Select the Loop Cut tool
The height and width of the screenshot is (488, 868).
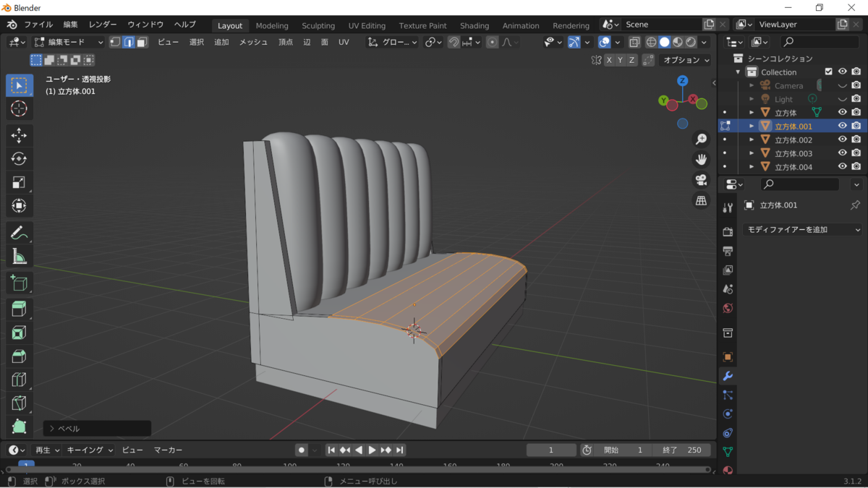click(x=20, y=380)
